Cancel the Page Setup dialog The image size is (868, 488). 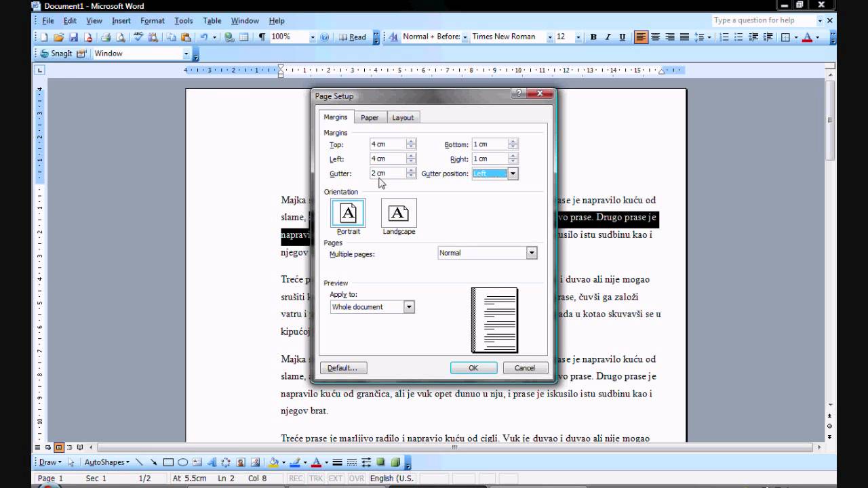(525, 368)
